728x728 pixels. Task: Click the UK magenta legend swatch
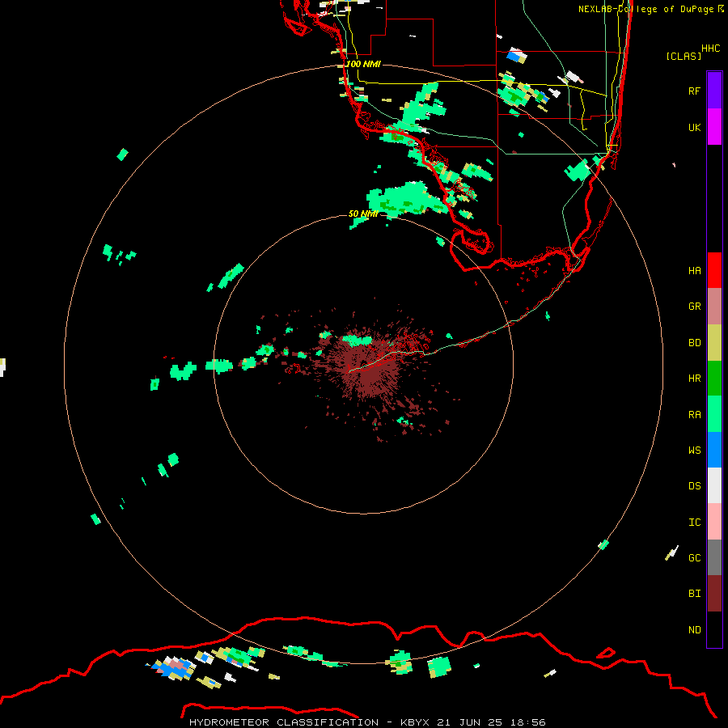point(714,127)
